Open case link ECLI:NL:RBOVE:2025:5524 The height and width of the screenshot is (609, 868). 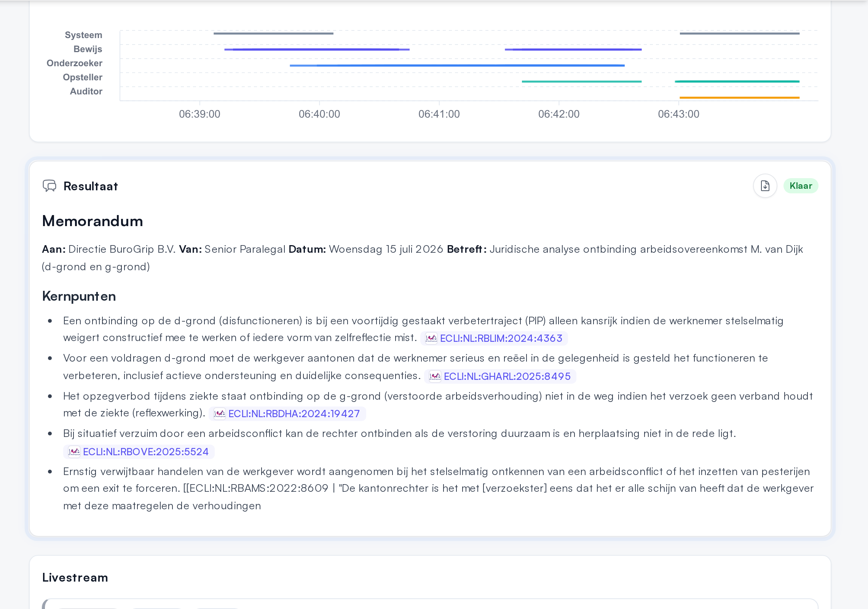(x=139, y=451)
